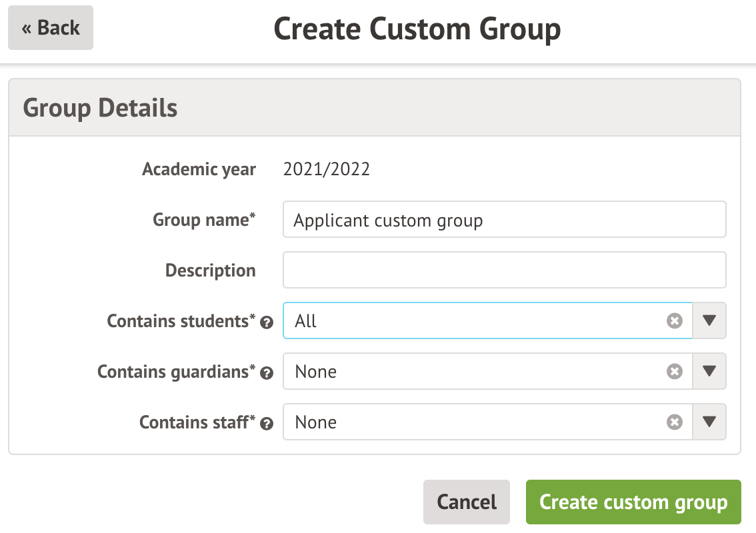Image resolution: width=756 pixels, height=533 pixels.
Task: Focus the empty Description field
Action: pyautogui.click(x=504, y=270)
